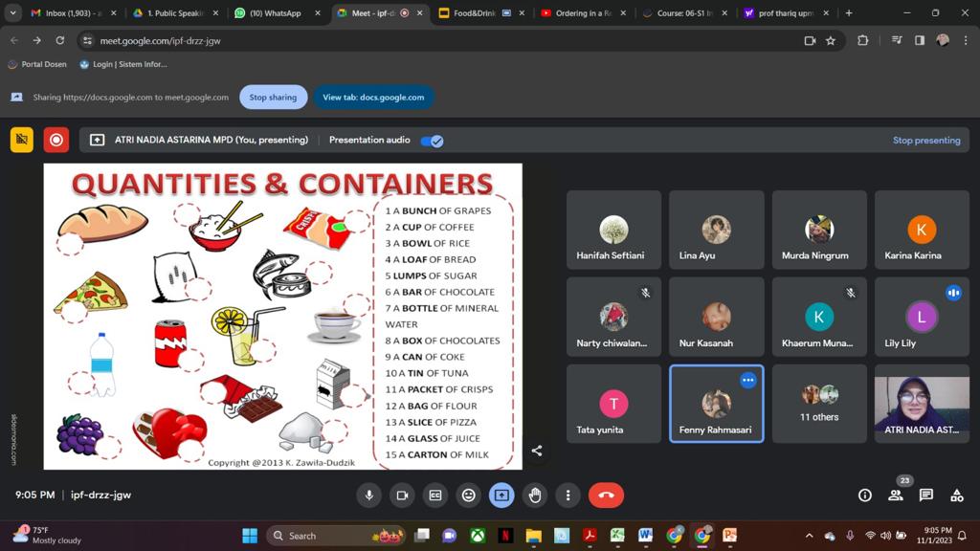Click the red recording indicator icon
The height and width of the screenshot is (551, 980).
point(56,140)
